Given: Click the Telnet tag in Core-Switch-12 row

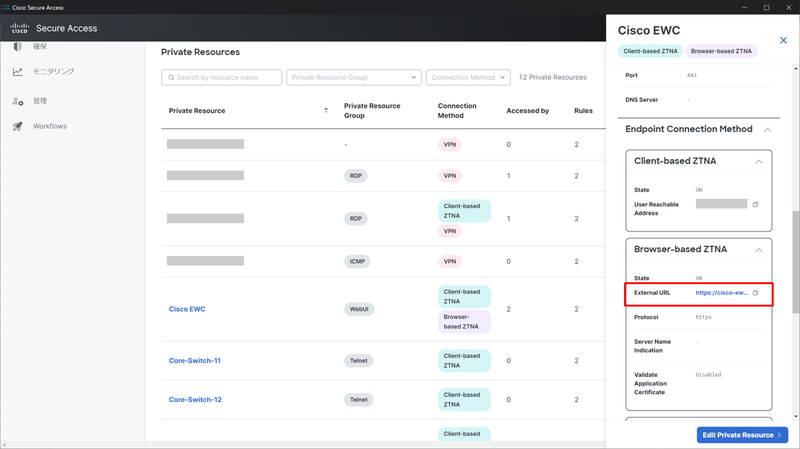Looking at the screenshot, I should pos(359,400).
